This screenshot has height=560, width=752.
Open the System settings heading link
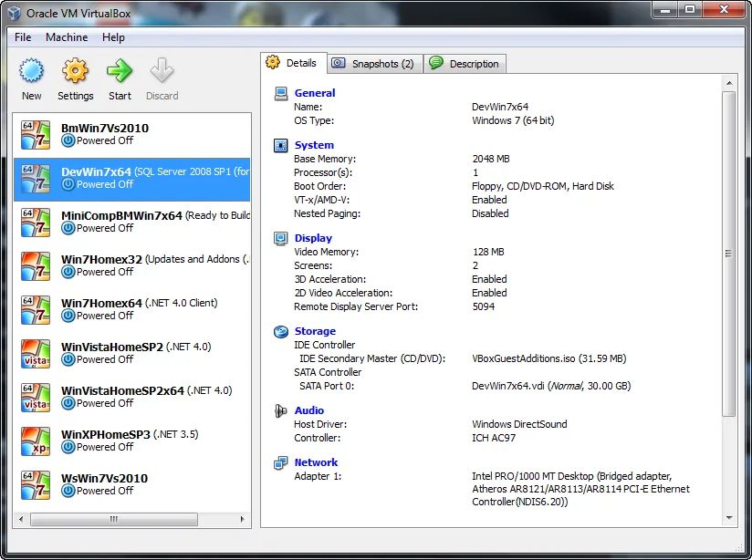pyautogui.click(x=314, y=145)
